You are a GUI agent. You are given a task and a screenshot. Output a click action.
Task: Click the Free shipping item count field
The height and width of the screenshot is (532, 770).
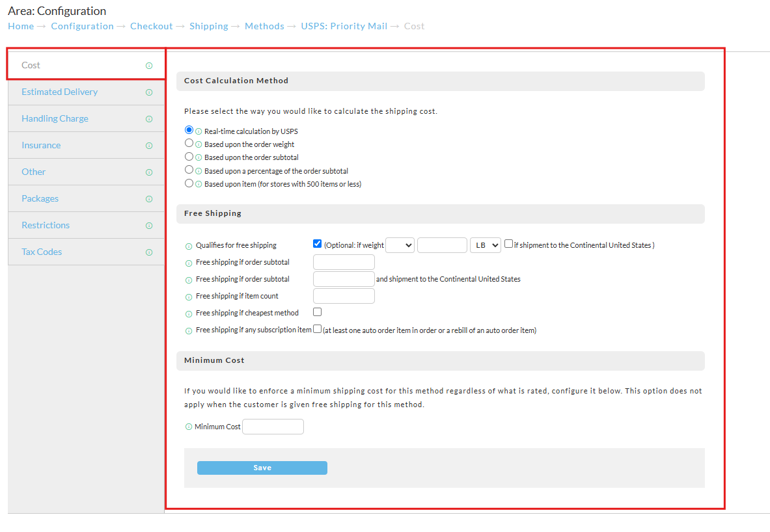point(344,296)
